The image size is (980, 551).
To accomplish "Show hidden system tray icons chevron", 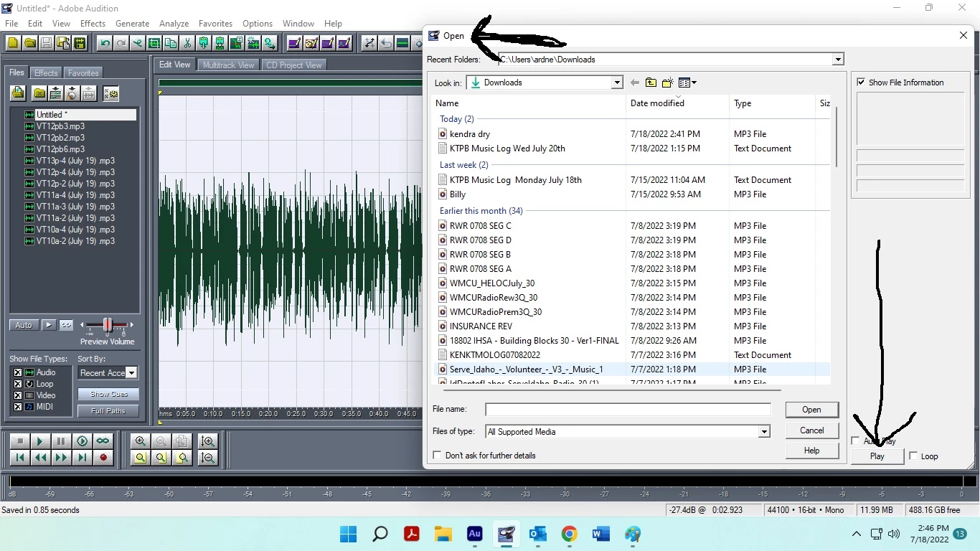I will click(x=856, y=534).
